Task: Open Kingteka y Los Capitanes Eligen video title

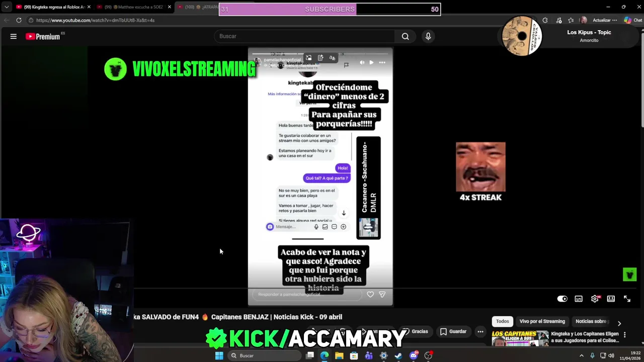Action: (585, 337)
